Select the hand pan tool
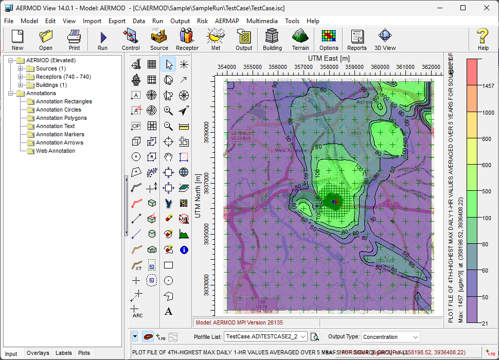Image resolution: width=499 pixels, height=360 pixels. pos(168,157)
